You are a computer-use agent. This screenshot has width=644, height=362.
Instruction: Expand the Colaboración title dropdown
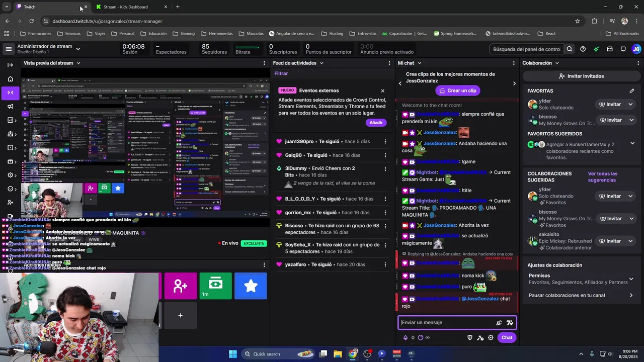click(556, 63)
